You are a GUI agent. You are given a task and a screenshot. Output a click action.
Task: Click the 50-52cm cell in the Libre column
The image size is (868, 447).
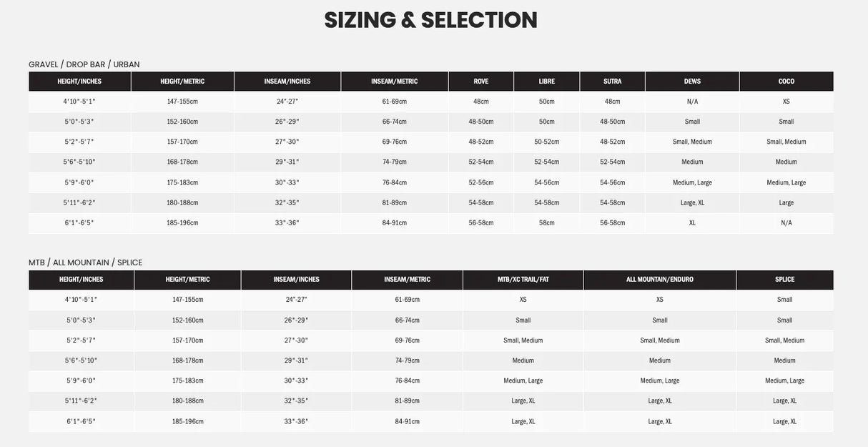(x=546, y=142)
